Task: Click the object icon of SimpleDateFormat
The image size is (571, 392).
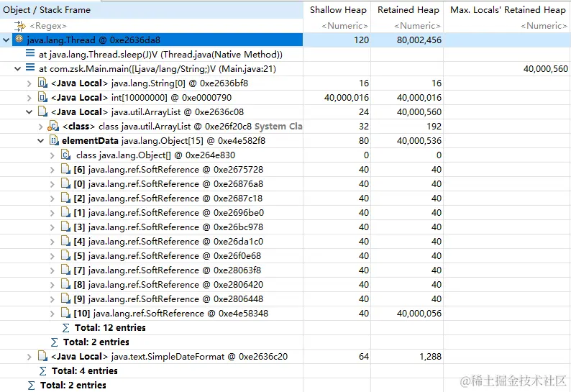Action: (42, 356)
